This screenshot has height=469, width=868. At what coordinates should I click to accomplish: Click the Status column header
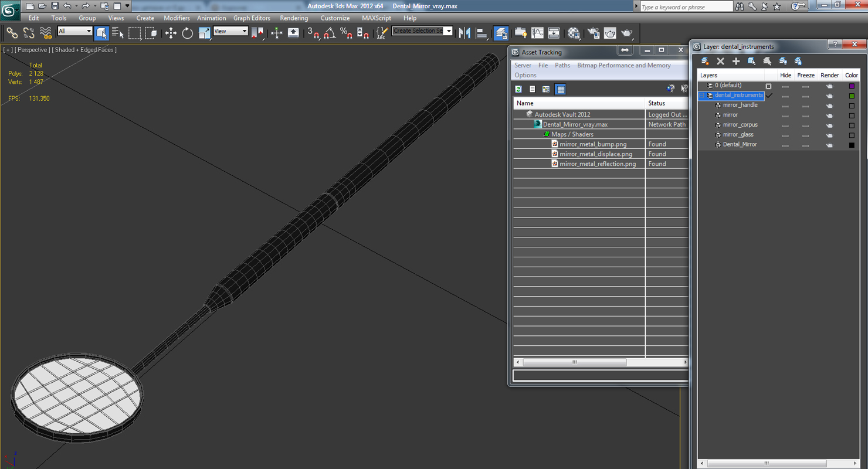tap(666, 103)
